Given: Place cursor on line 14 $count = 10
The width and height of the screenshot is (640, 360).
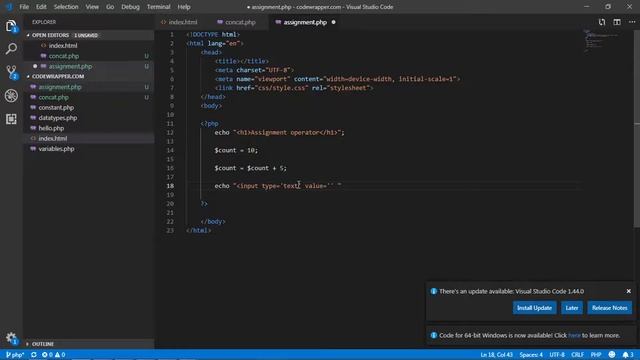Looking at the screenshot, I should [x=236, y=150].
